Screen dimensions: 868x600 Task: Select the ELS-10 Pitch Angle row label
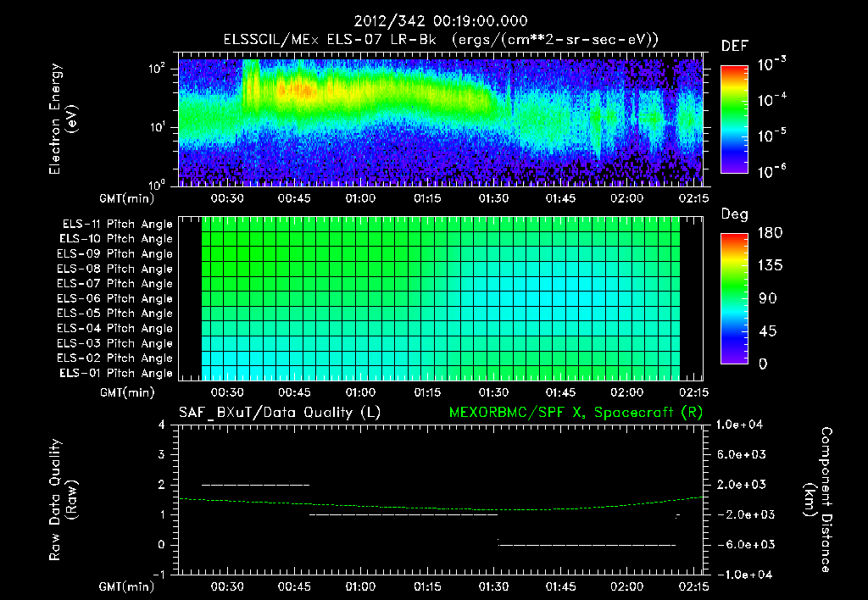[x=115, y=239]
